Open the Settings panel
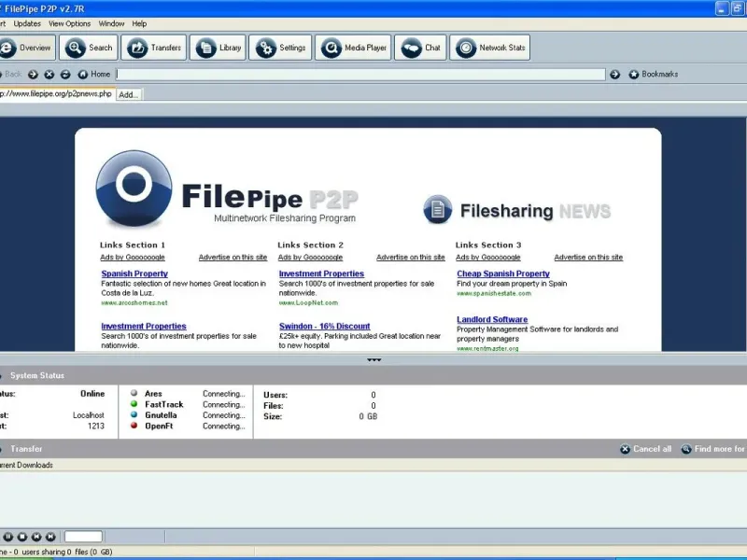Viewport: 747px width, 560px height. click(x=280, y=48)
